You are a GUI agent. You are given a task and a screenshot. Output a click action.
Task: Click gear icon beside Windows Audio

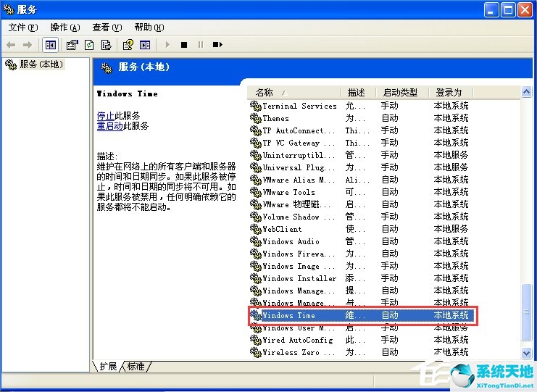click(x=256, y=241)
